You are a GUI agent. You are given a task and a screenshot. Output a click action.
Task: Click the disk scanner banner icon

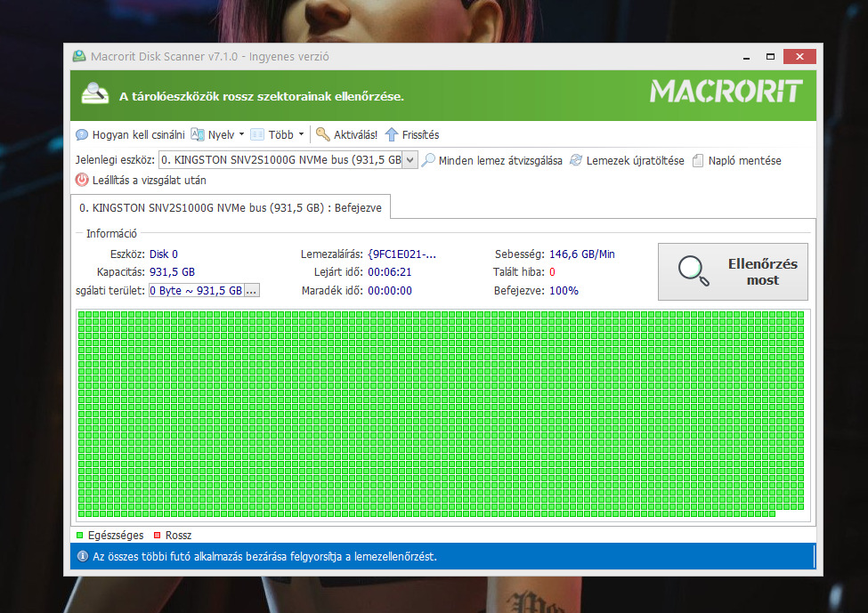(95, 93)
